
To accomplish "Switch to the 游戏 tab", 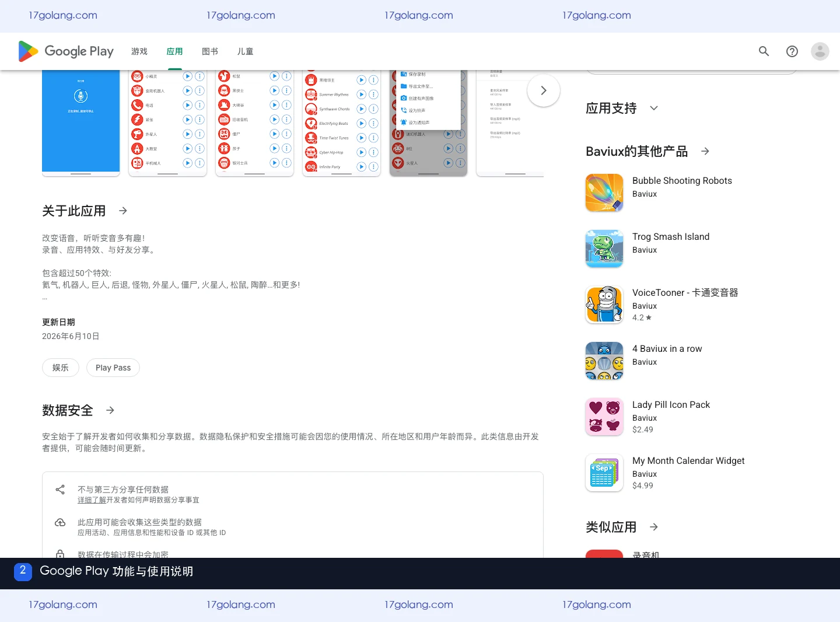I will pos(139,51).
